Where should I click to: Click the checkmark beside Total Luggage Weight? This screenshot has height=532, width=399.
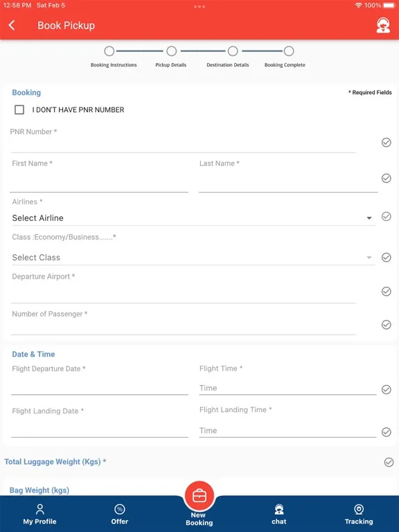389,462
